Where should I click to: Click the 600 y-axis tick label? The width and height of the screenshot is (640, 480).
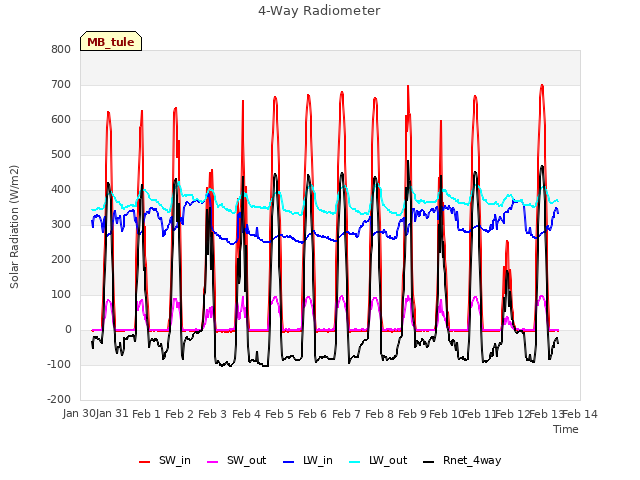click(61, 120)
